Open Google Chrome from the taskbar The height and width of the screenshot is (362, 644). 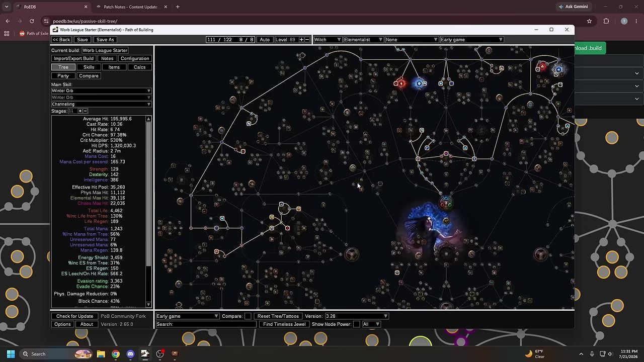tap(115, 354)
